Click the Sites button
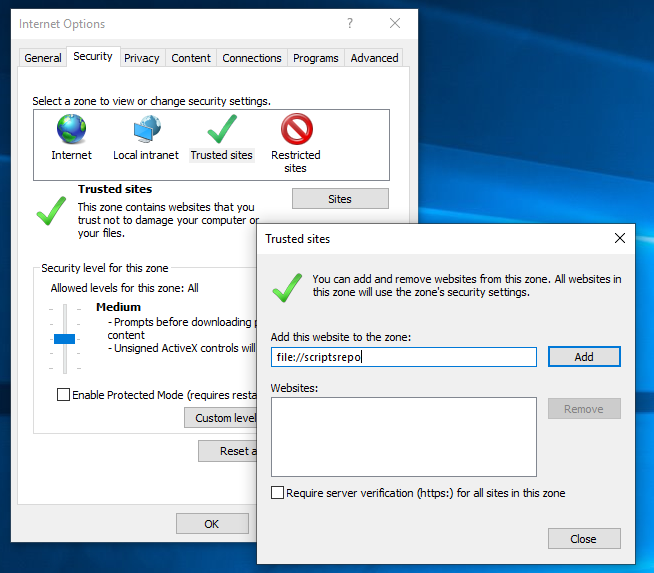This screenshot has height=573, width=654. 340,199
